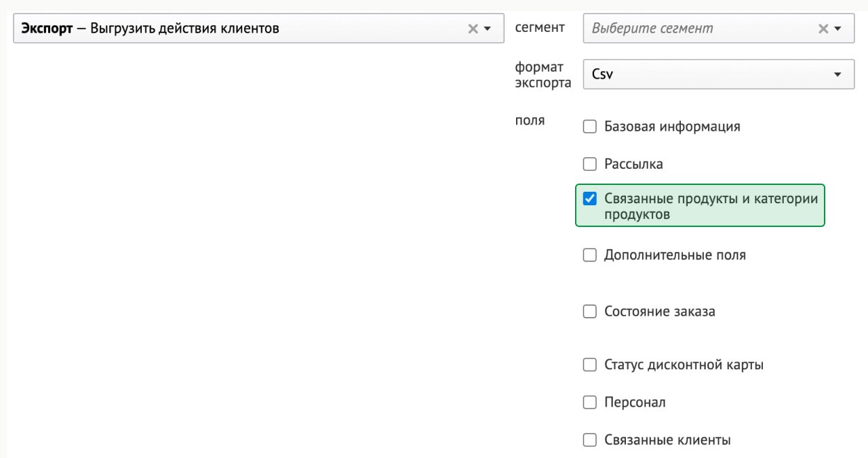Open the Экспорт action dropdown arrow

tap(487, 29)
